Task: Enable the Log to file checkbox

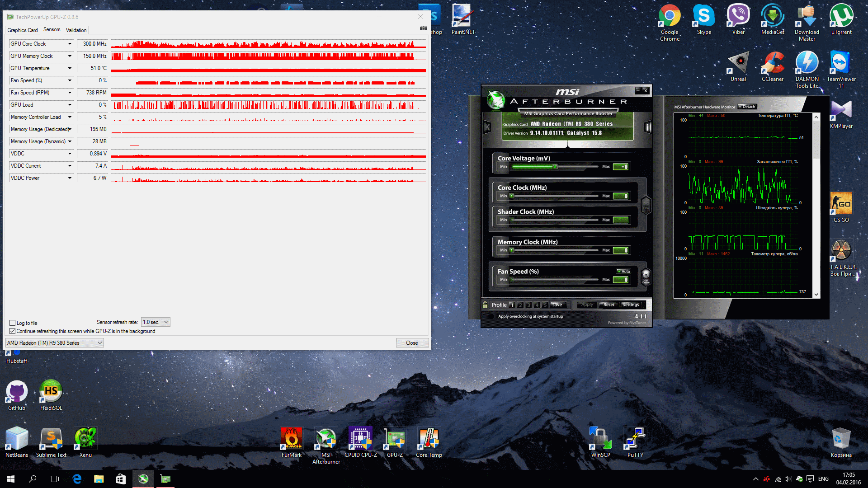Action: (13, 323)
